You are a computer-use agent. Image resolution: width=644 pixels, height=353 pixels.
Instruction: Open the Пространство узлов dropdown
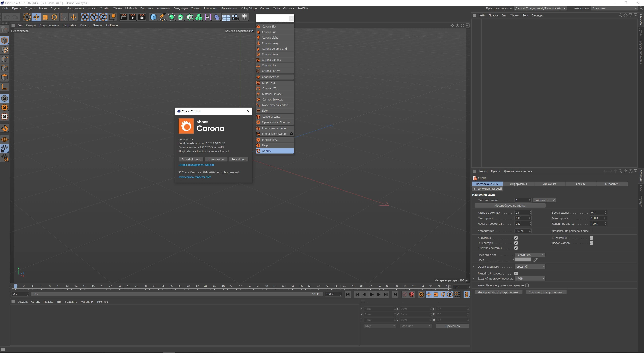(x=540, y=9)
